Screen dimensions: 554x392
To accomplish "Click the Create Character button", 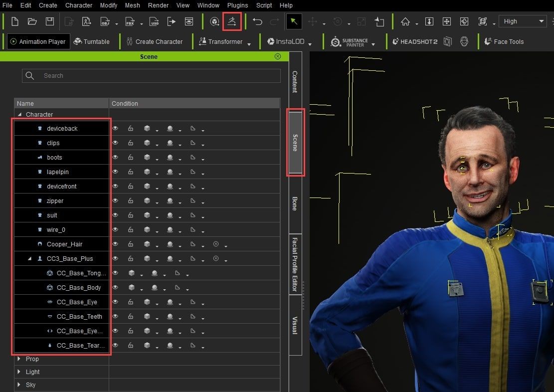I will [x=154, y=42].
